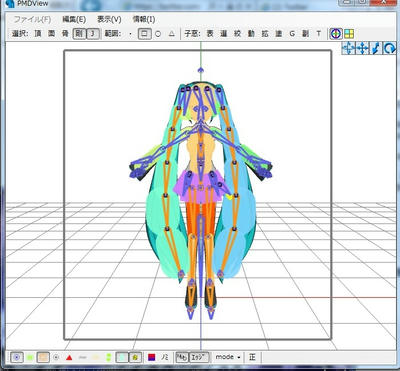Click the rotate view arrow icon
Screen dimensions: 400x371
390,49
